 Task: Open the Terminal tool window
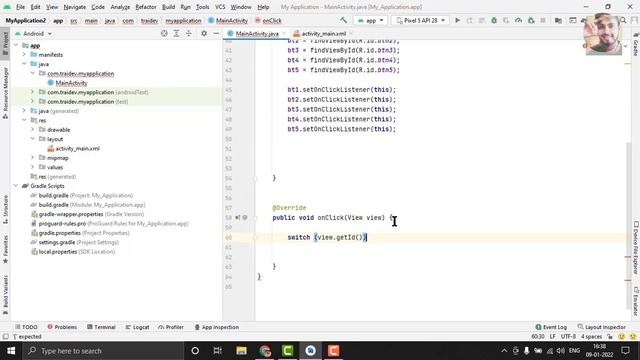pyautogui.click(x=101, y=327)
